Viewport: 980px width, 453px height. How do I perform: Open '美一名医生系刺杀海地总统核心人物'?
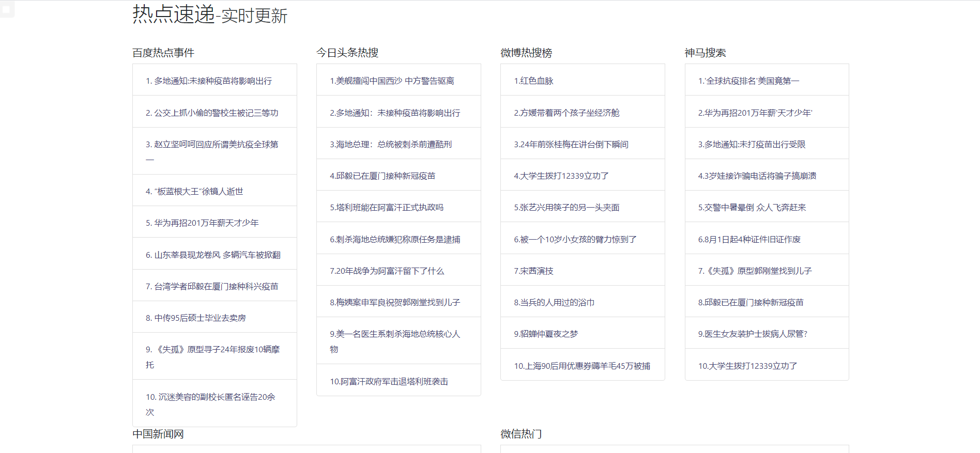[395, 341]
